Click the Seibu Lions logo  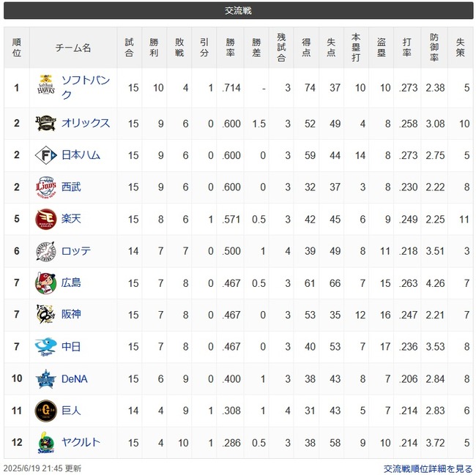click(x=46, y=187)
